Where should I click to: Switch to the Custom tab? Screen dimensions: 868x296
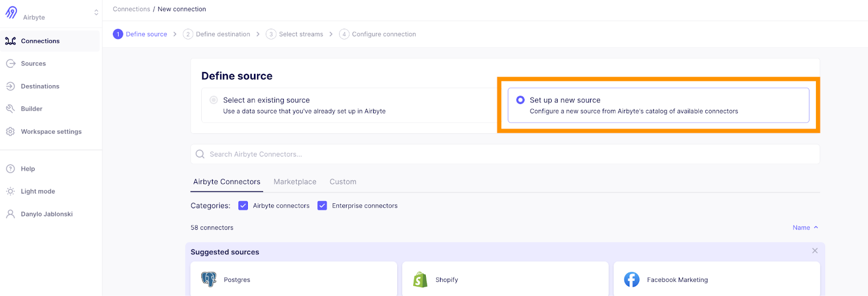point(343,182)
